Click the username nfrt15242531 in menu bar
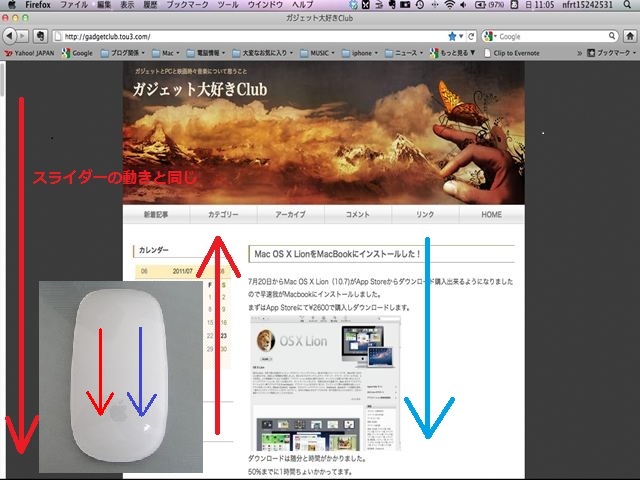The height and width of the screenshot is (480, 640). click(x=587, y=5)
